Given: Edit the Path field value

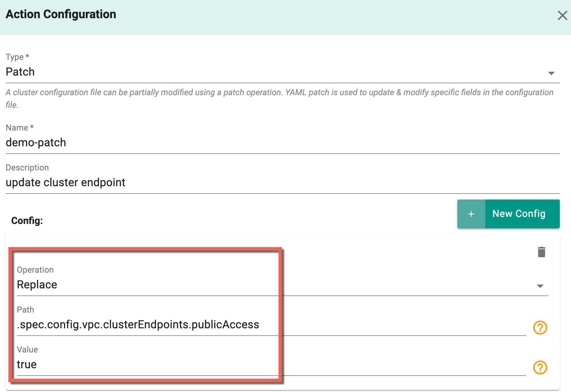Looking at the screenshot, I should click(271, 325).
